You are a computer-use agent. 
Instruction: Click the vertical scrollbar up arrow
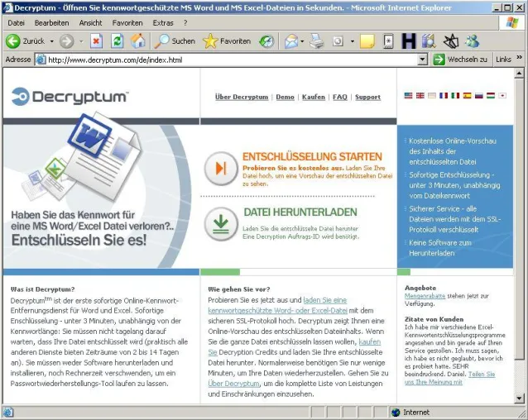click(x=519, y=73)
